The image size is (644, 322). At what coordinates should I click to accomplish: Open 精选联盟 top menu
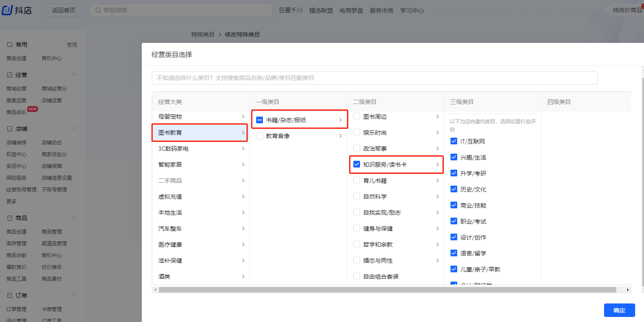[321, 11]
